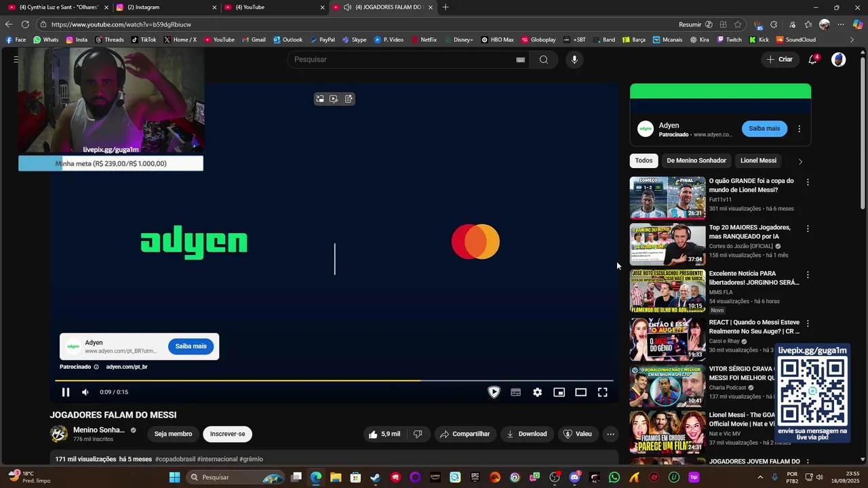Expand the bookmarks bar overflow arrow
Viewport: 868px width, 488px height.
click(x=852, y=40)
